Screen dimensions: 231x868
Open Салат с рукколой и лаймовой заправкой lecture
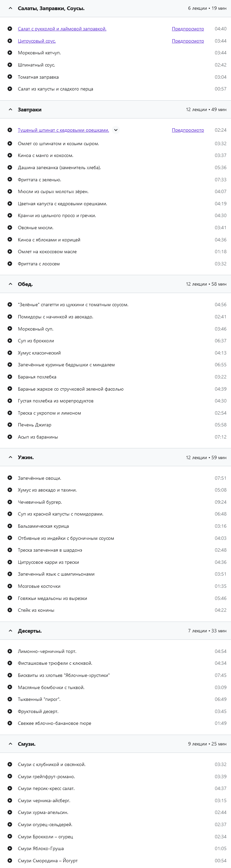pos(62,29)
